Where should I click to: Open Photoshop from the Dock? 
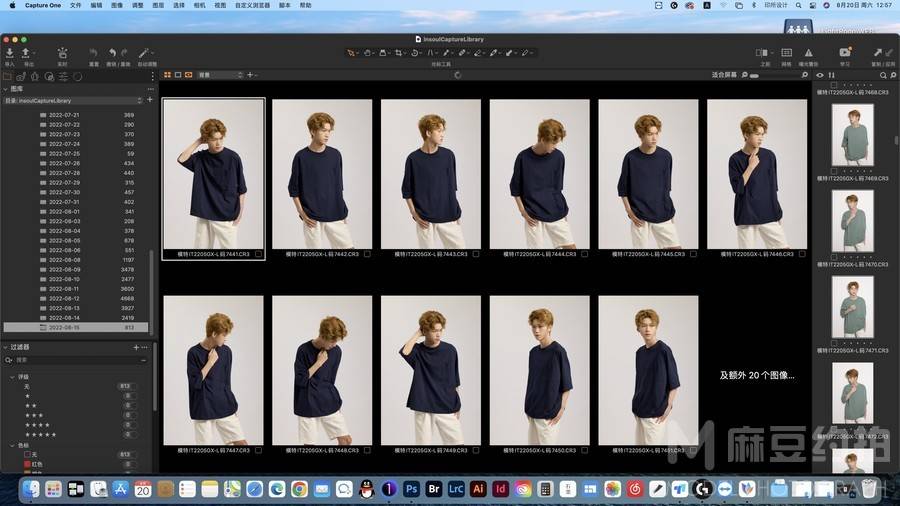411,489
